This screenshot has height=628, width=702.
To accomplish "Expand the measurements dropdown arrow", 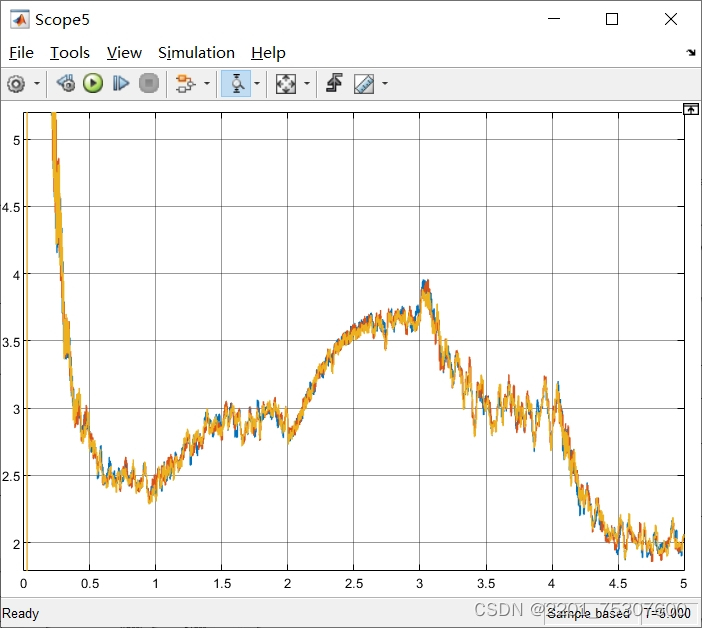I will [x=385, y=83].
